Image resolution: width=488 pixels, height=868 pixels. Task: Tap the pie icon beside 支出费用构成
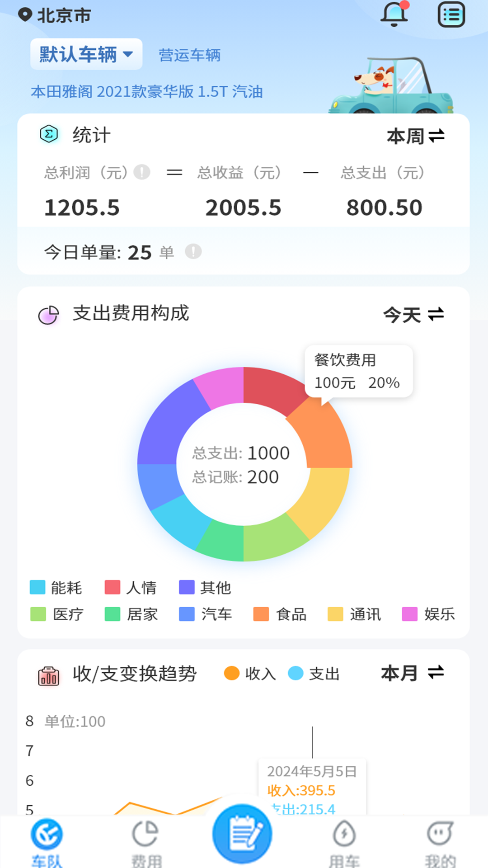pos(48,315)
